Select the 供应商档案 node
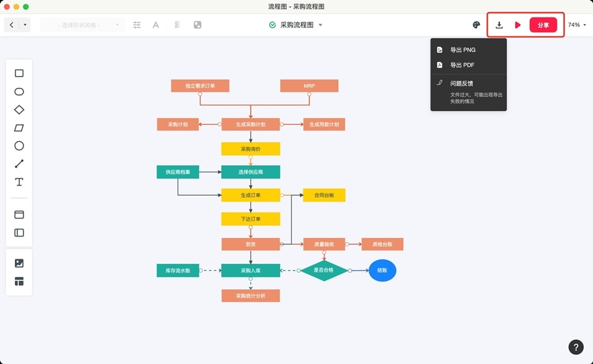The height and width of the screenshot is (364, 593). click(178, 172)
